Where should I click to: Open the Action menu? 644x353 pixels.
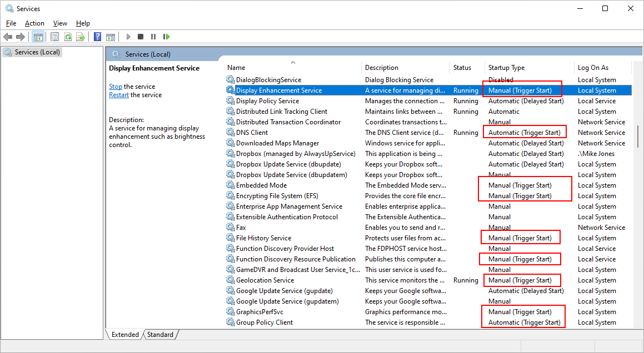tap(34, 23)
